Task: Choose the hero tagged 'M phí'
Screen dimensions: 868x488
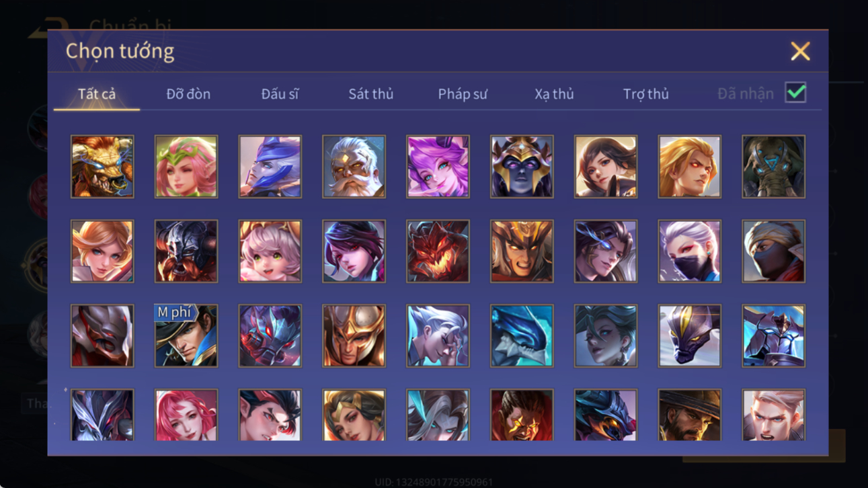Action: 186,336
